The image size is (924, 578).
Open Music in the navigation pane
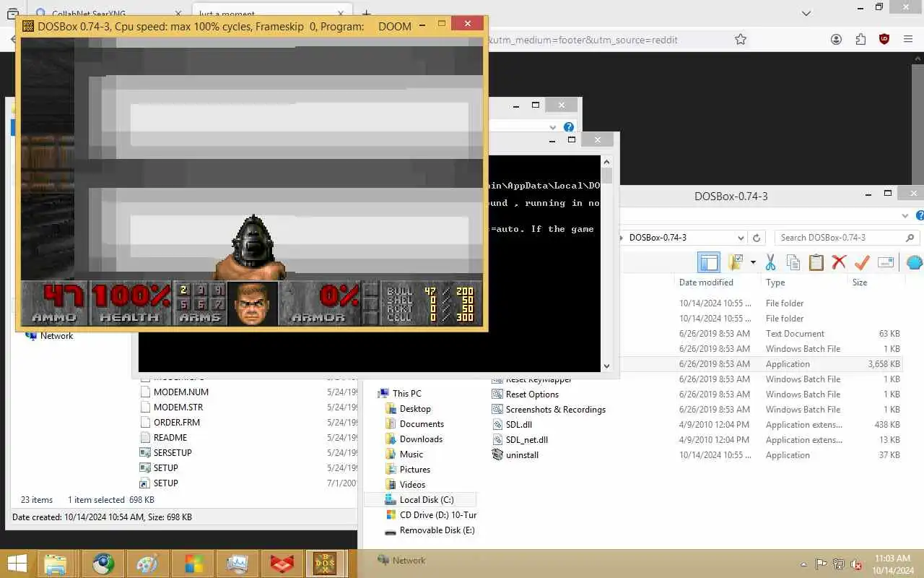pyautogui.click(x=411, y=454)
